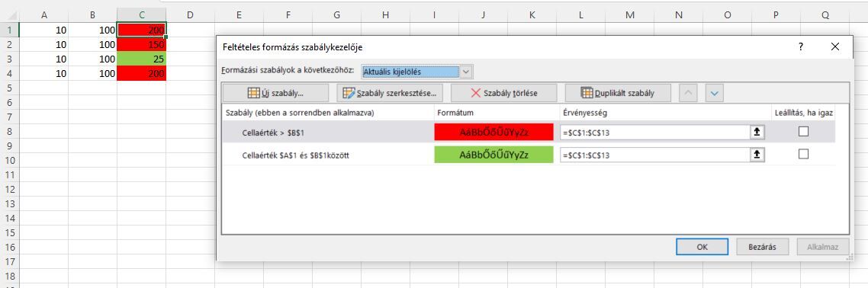Delete rule with Szabály törlése
The height and width of the screenshot is (288, 868).
(x=503, y=93)
